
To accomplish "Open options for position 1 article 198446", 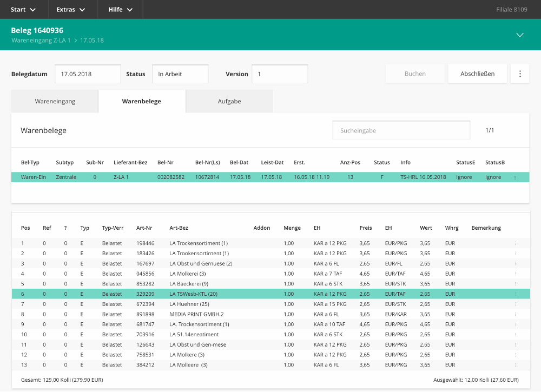I will click(x=516, y=243).
